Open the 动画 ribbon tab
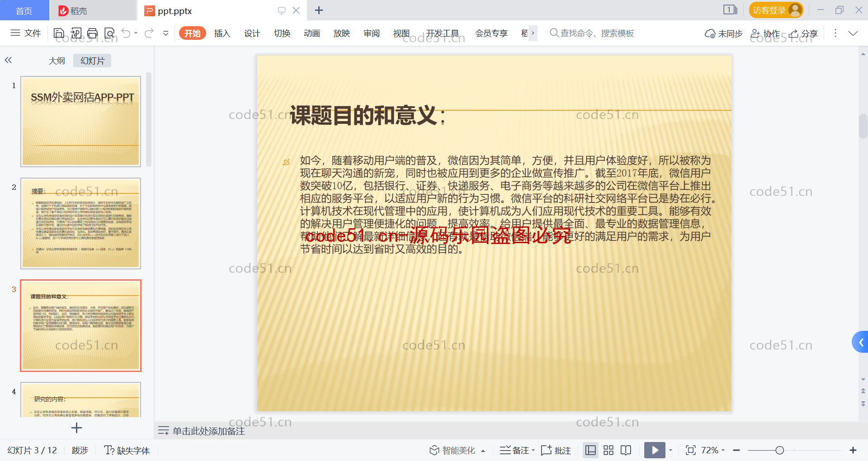This screenshot has width=868, height=461. click(x=311, y=33)
